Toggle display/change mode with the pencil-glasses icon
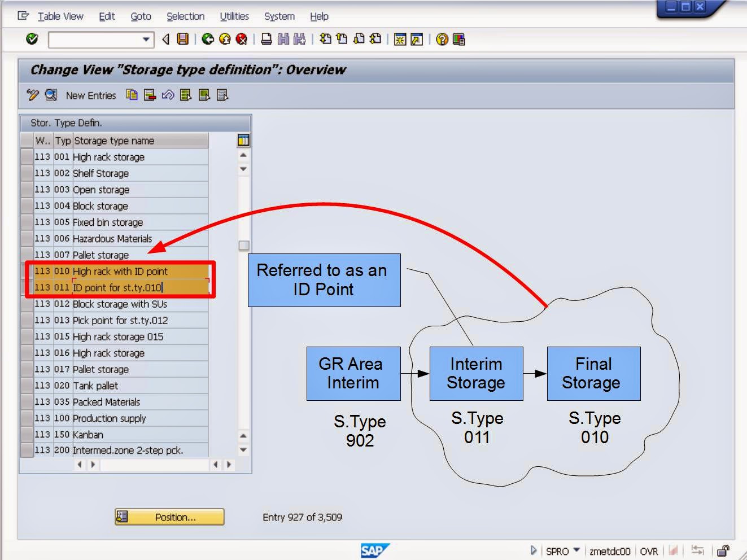The width and height of the screenshot is (747, 560). (x=33, y=95)
